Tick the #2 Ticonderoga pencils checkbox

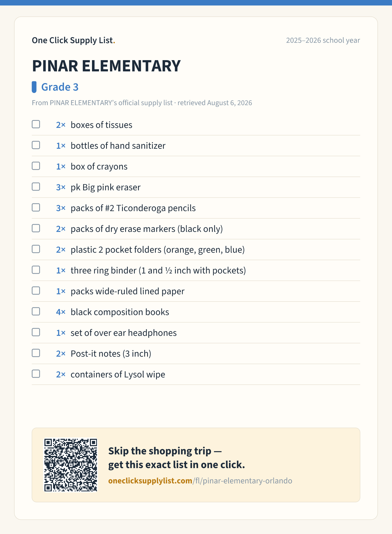(x=36, y=207)
